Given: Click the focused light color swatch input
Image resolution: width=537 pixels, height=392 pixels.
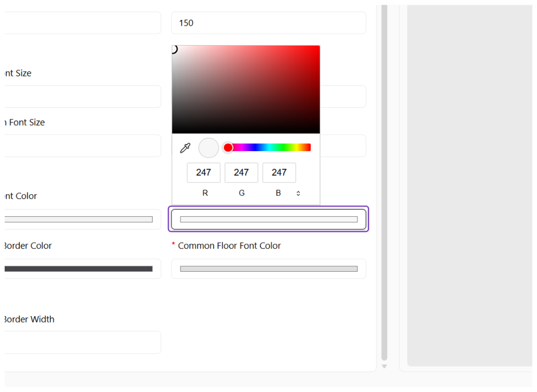Looking at the screenshot, I should coord(269,219).
